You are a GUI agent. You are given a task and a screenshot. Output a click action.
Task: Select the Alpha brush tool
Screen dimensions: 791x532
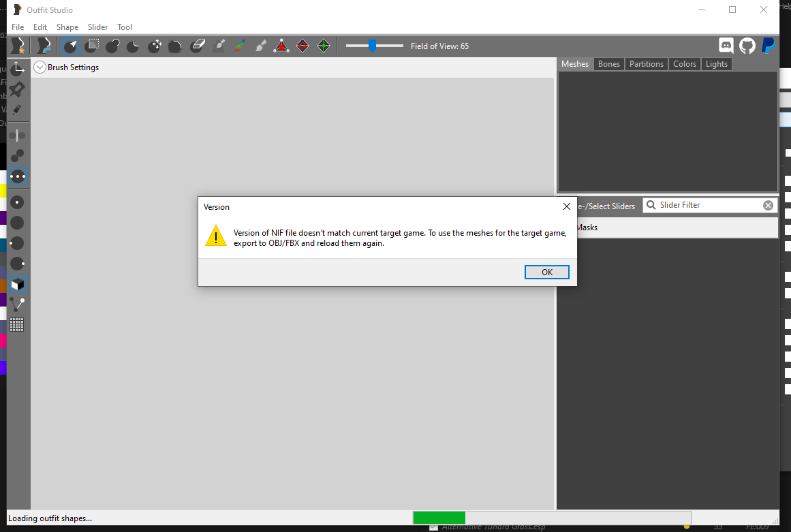[260, 46]
